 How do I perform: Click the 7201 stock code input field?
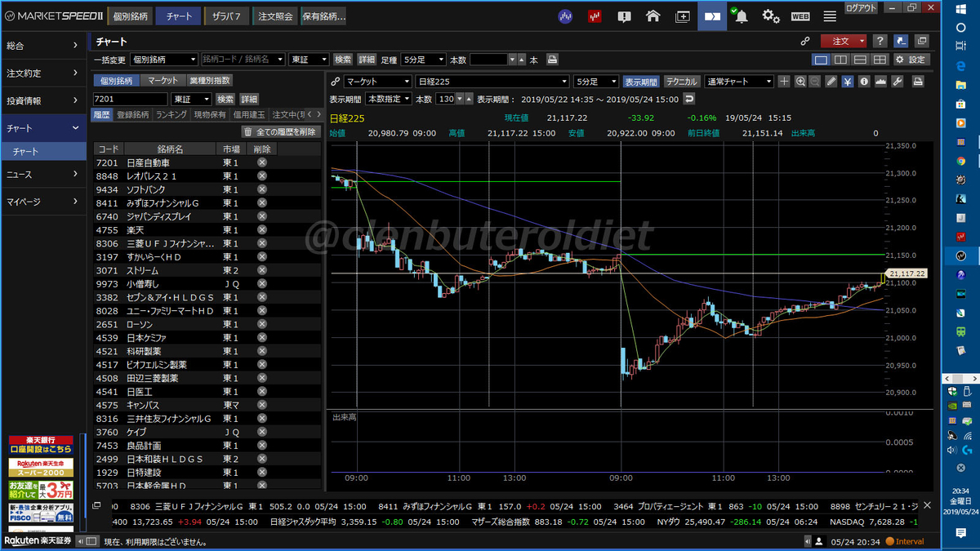coord(131,99)
